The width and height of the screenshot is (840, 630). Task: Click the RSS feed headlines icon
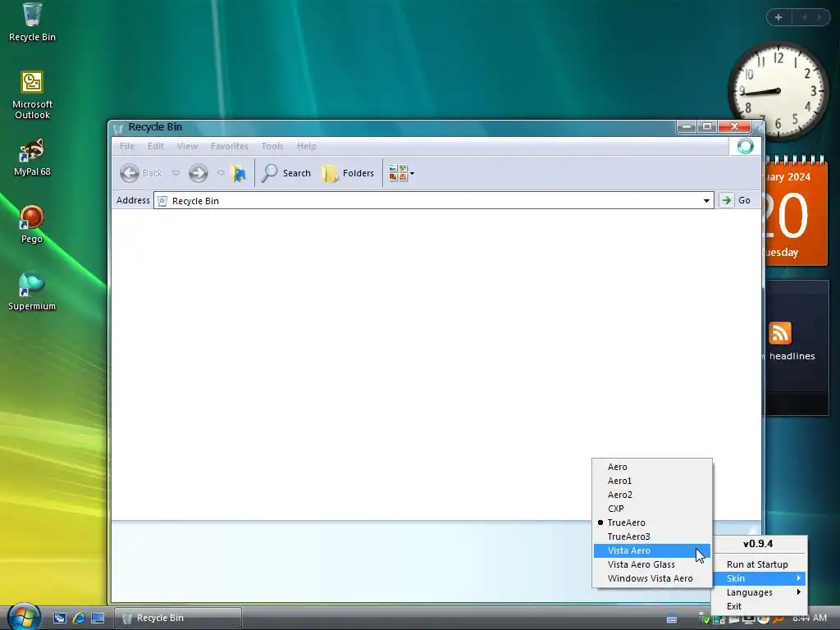(780, 333)
